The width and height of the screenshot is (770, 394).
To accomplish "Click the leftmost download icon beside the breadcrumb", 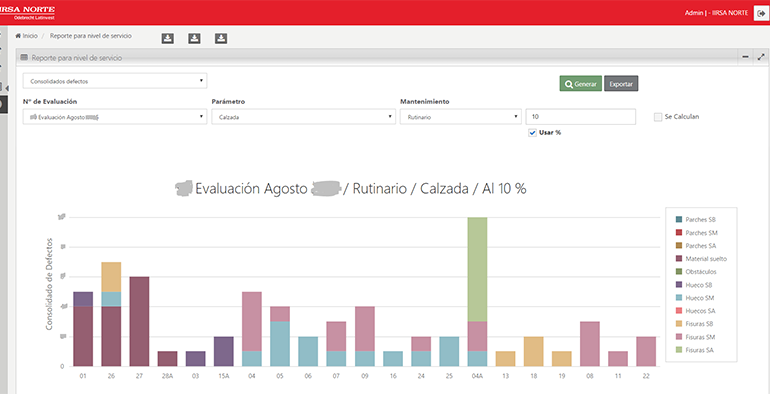I will tap(168, 39).
